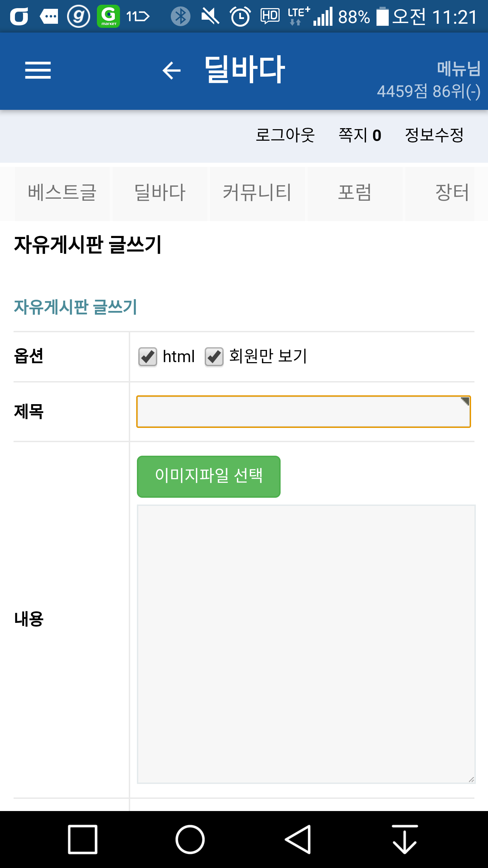Select the 포럼 tab
This screenshot has height=868, width=488.
point(354,193)
